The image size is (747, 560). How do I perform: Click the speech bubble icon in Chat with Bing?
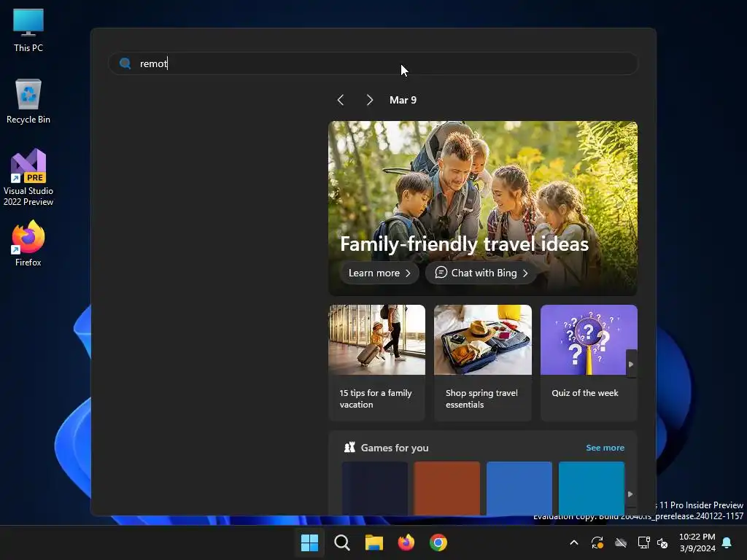pyautogui.click(x=441, y=273)
